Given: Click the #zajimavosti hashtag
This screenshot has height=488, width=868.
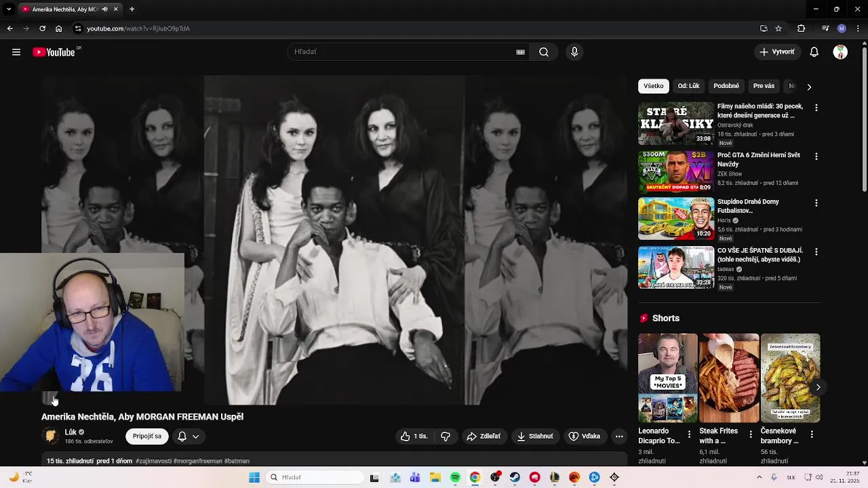Looking at the screenshot, I should click(153, 461).
